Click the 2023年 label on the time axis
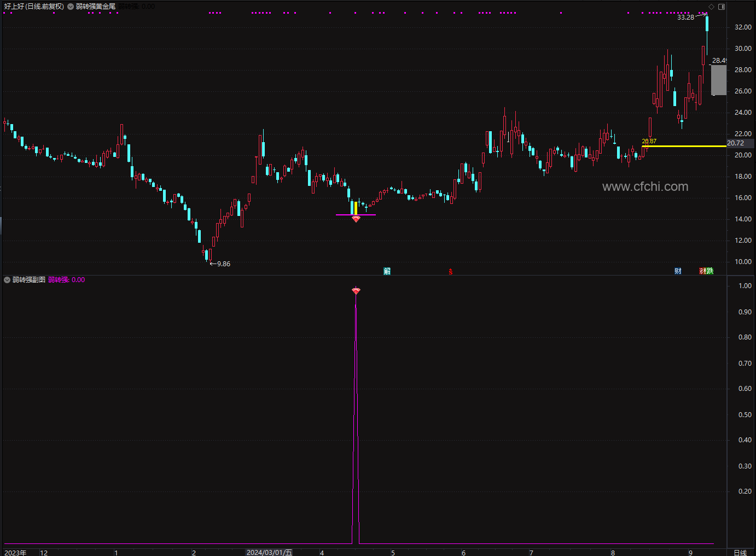The width and height of the screenshot is (756, 556). [15, 553]
